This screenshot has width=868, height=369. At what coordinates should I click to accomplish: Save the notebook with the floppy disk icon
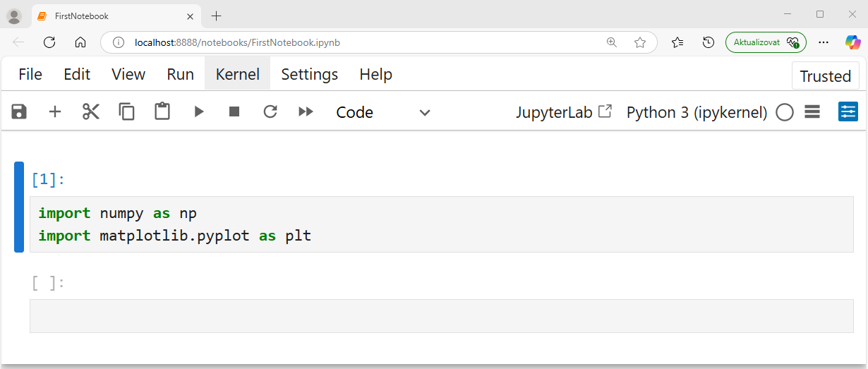(19, 111)
